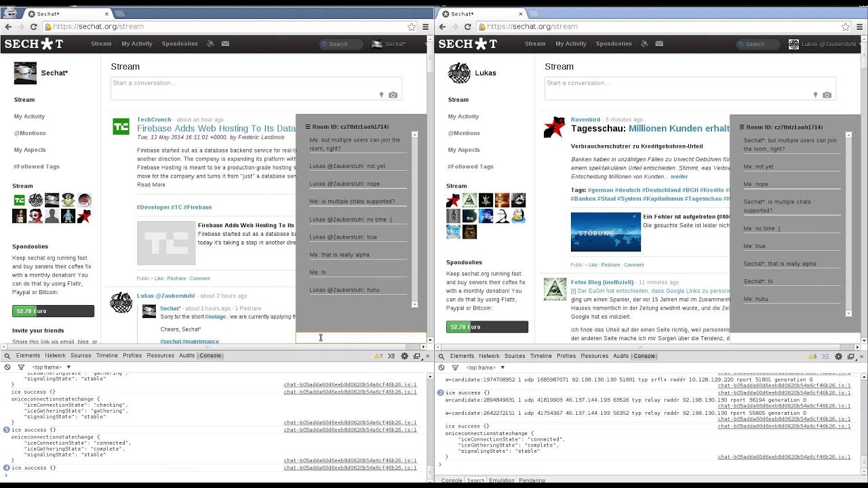Switch to Elements tab in left DevTools
The image size is (868, 488).
[28, 356]
